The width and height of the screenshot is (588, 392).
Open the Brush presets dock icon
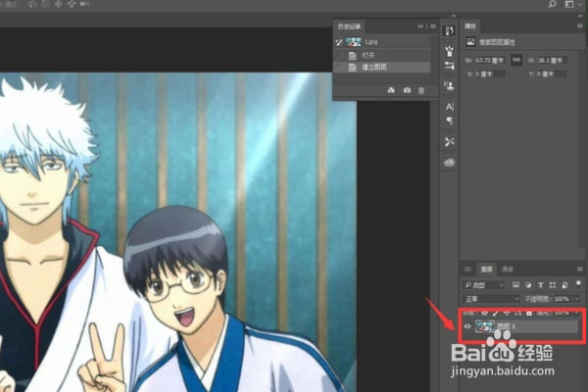(x=449, y=51)
